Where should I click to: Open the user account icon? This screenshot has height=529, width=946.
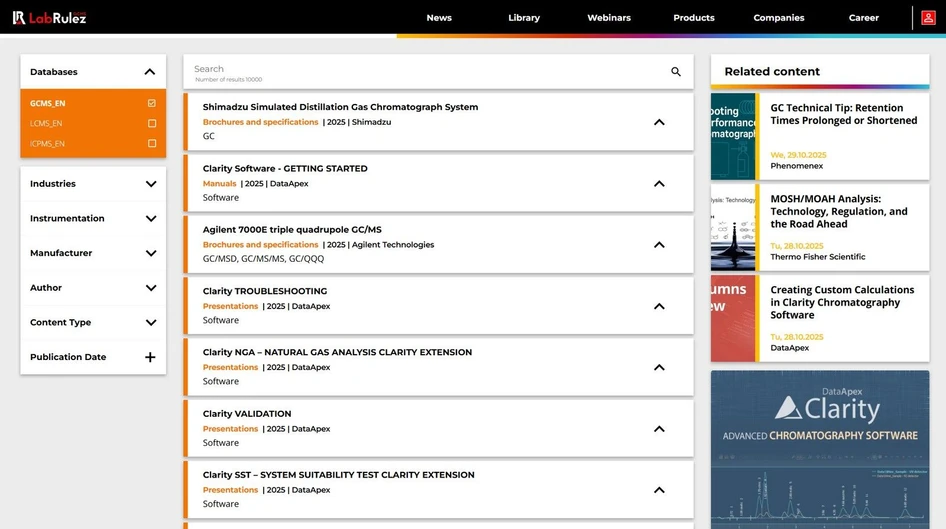[x=928, y=18]
